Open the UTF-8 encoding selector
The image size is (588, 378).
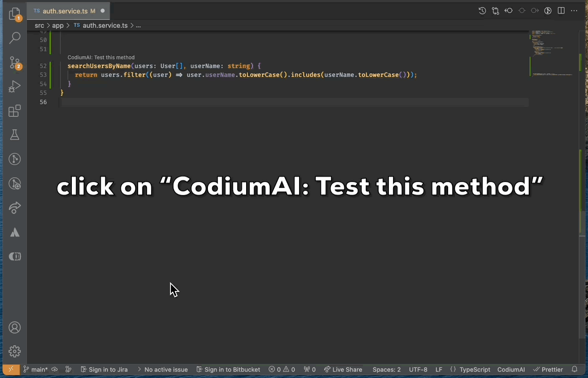[x=418, y=370]
